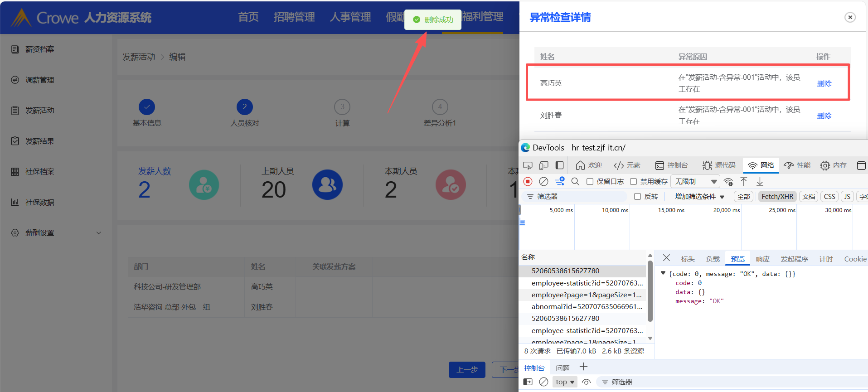Screen dimensions: 868x392
Task: Close the request detail pane with the X
Action: click(x=666, y=258)
